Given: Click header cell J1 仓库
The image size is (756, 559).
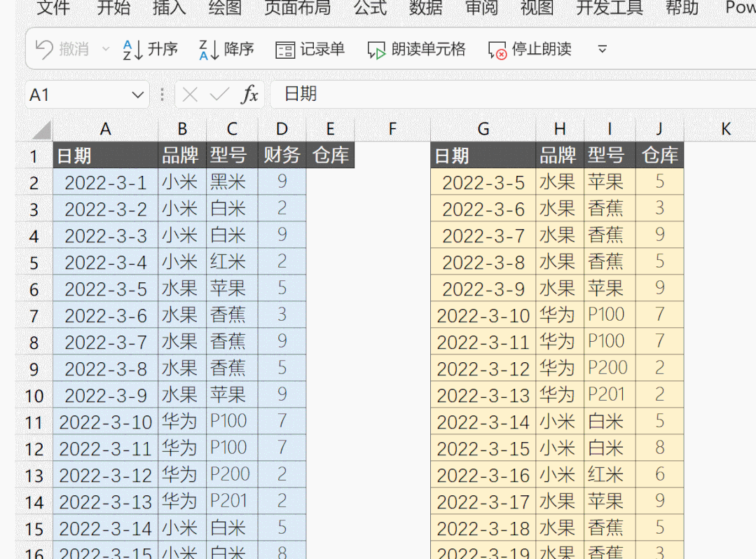Looking at the screenshot, I should click(x=659, y=156).
